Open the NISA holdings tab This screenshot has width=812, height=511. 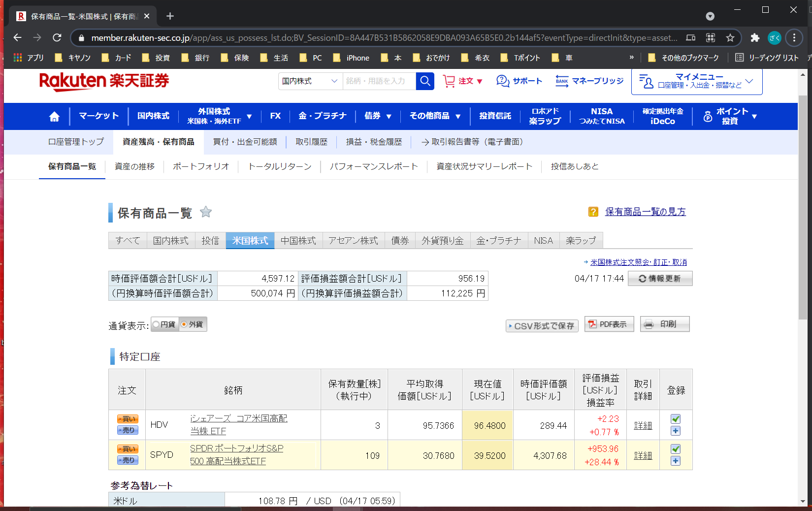tap(544, 241)
